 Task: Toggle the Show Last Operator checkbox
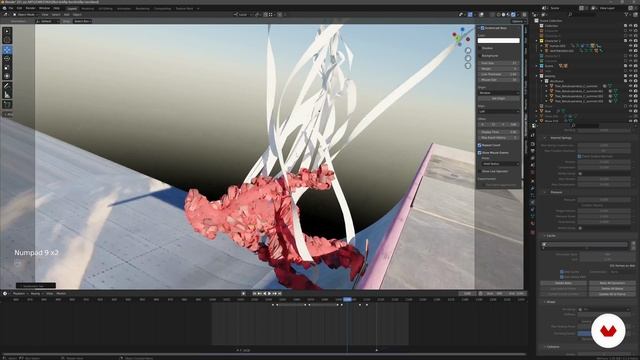coord(480,171)
